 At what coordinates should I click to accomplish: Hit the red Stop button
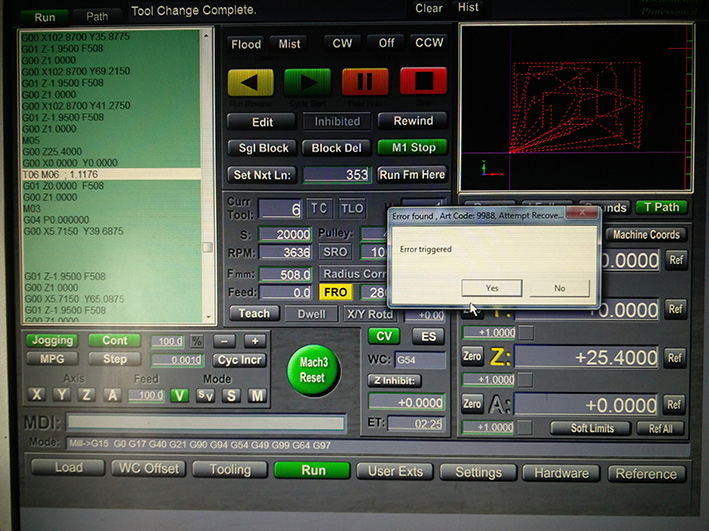coord(423,82)
